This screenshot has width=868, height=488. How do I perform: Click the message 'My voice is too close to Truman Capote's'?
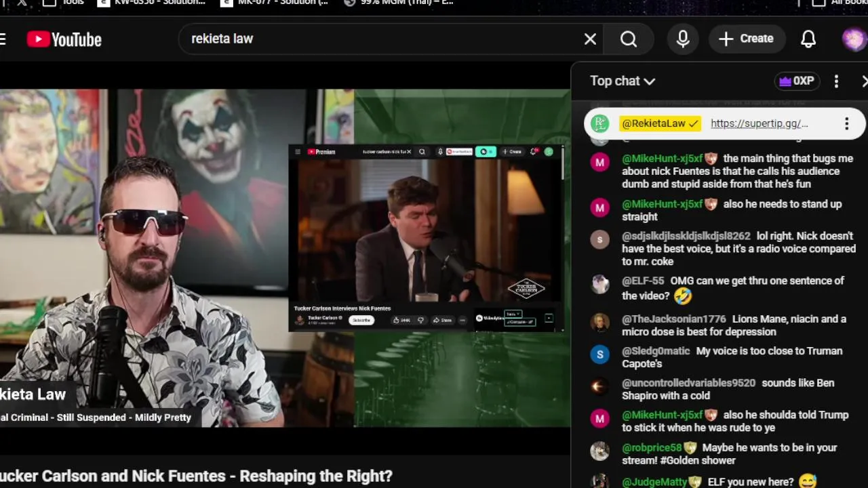[732, 357]
